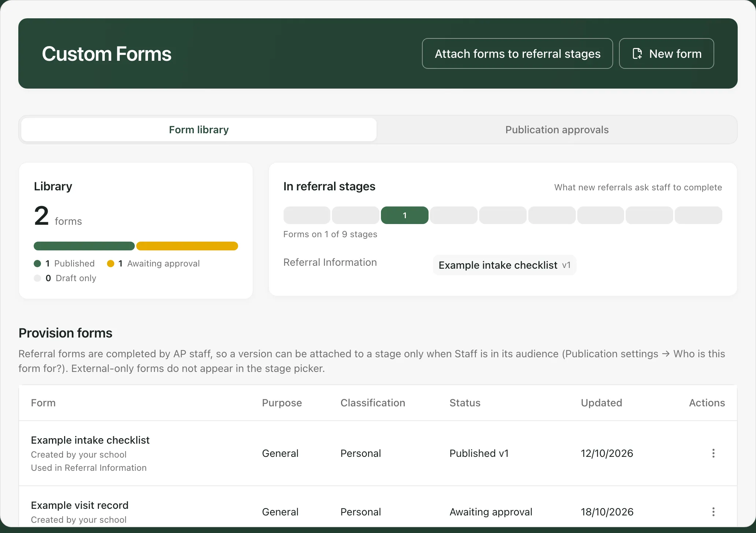Open actions menu for Example visit record

(713, 512)
